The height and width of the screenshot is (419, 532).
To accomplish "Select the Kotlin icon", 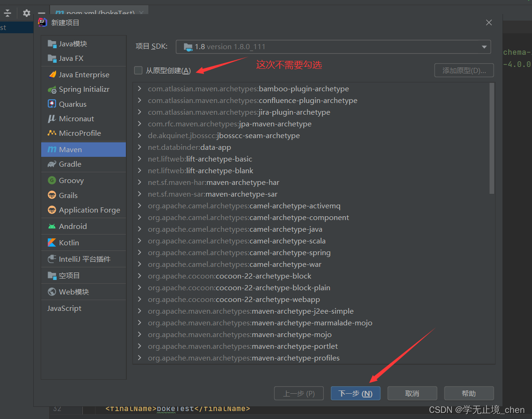I will pos(52,243).
